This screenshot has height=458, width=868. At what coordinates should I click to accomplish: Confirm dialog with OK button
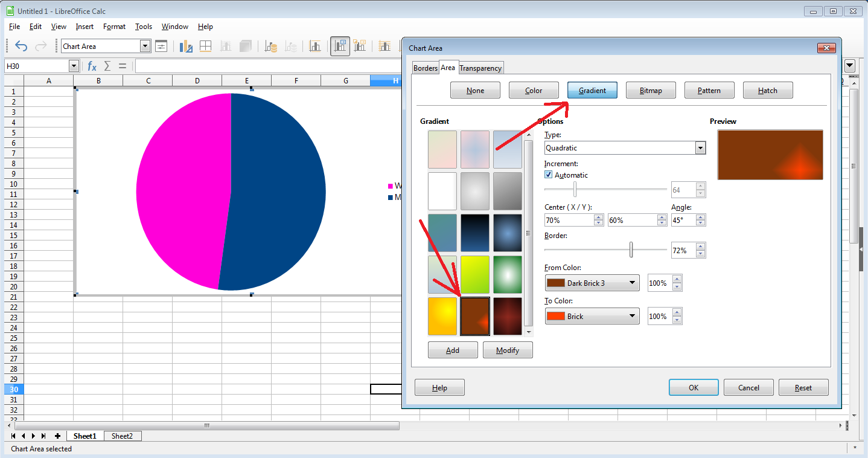point(694,387)
